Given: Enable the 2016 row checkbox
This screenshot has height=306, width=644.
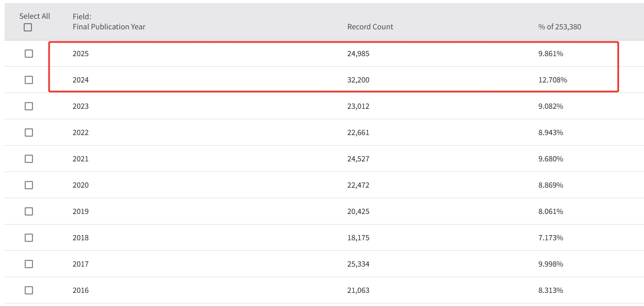Looking at the screenshot, I should (29, 290).
